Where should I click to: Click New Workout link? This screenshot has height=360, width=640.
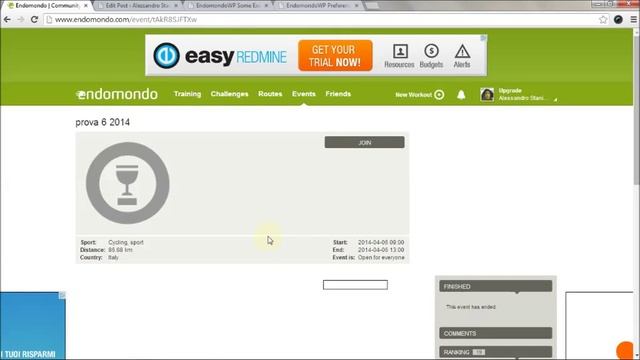click(x=413, y=95)
